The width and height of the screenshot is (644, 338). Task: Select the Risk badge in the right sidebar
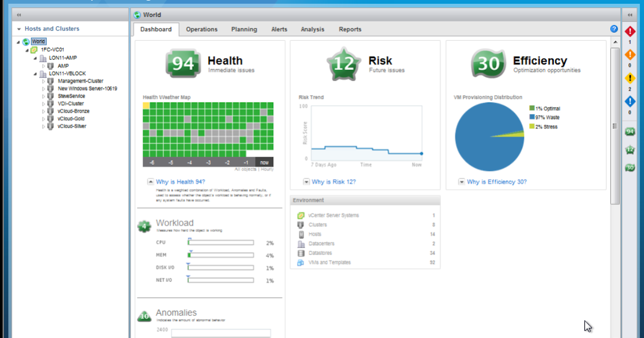(x=630, y=151)
